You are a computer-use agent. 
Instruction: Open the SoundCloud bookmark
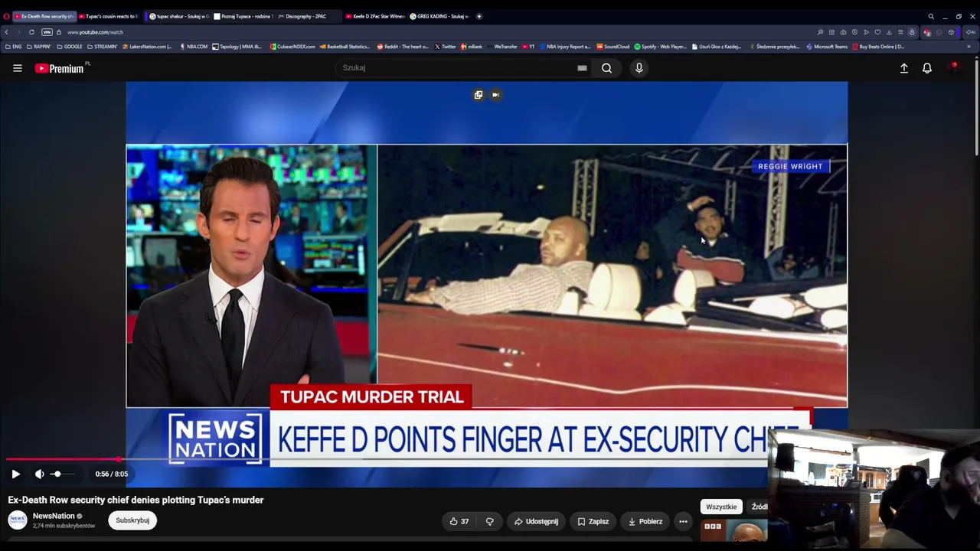[613, 47]
